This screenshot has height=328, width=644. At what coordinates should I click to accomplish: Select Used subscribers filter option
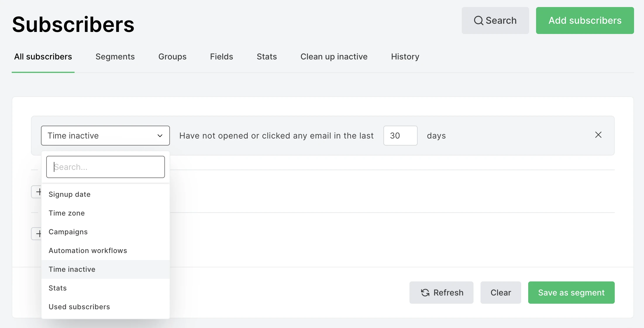pos(79,307)
